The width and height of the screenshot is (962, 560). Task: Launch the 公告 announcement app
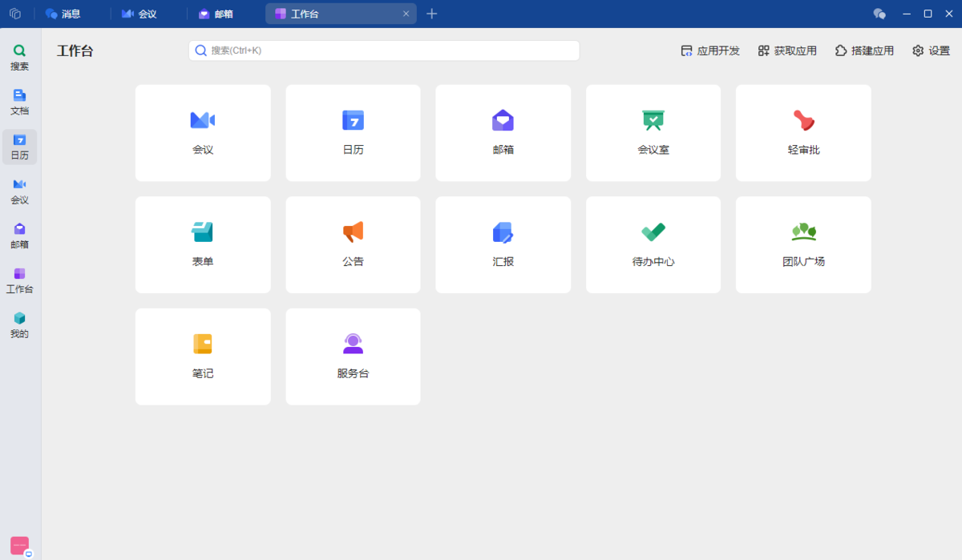(353, 244)
